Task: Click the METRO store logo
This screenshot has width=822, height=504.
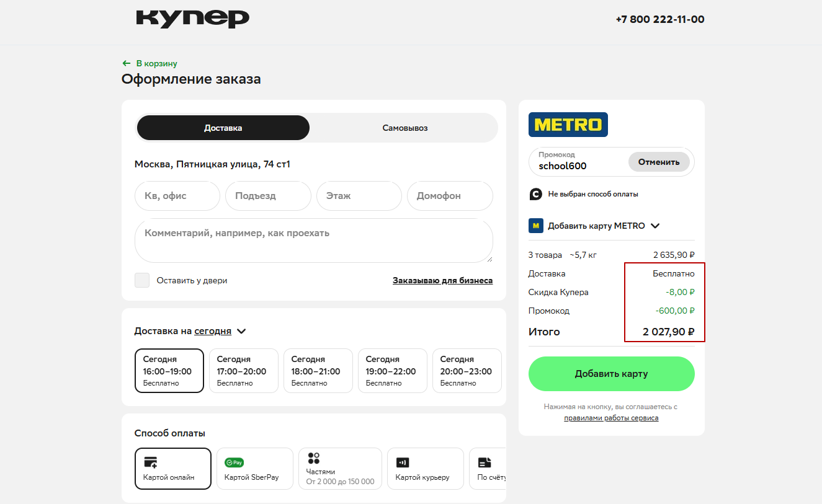Action: click(x=568, y=125)
